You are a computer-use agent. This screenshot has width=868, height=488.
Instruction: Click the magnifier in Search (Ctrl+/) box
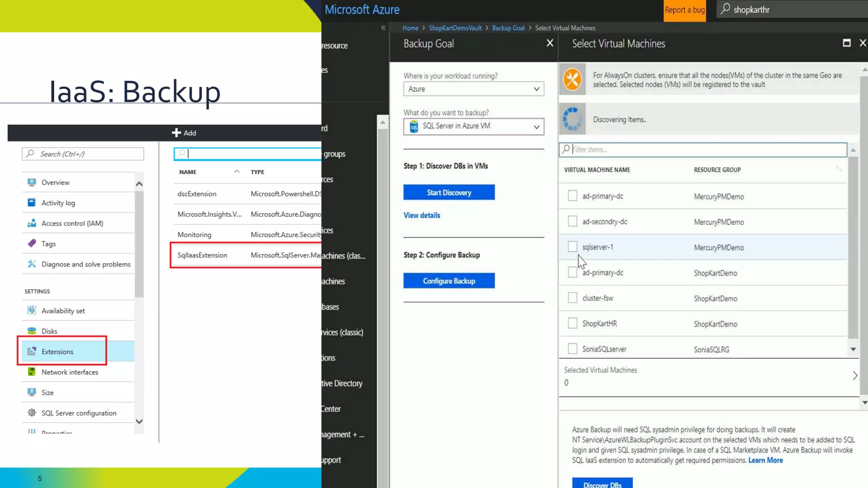(30, 153)
